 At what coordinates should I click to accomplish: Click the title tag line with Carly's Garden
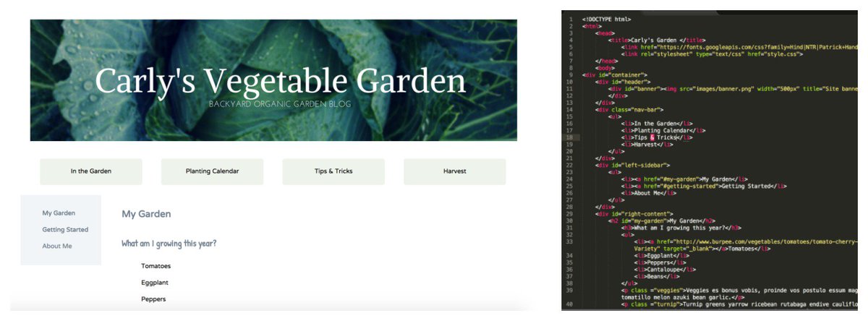pyautogui.click(x=658, y=40)
